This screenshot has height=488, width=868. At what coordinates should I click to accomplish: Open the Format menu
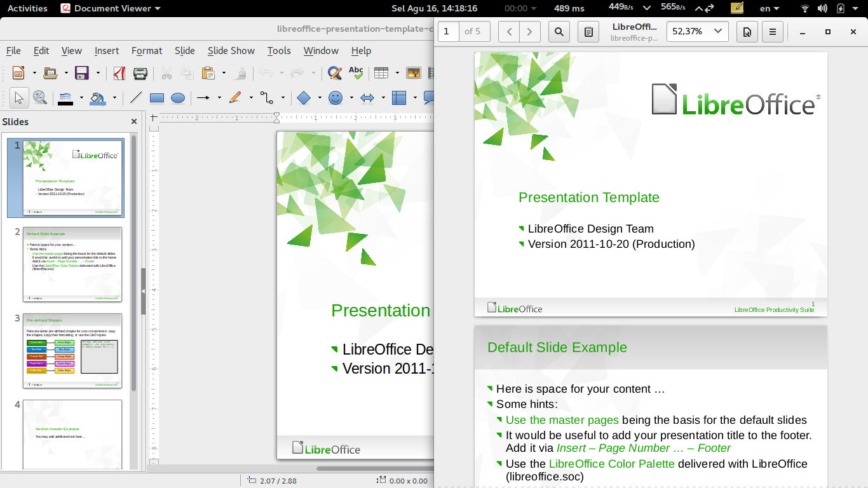147,51
